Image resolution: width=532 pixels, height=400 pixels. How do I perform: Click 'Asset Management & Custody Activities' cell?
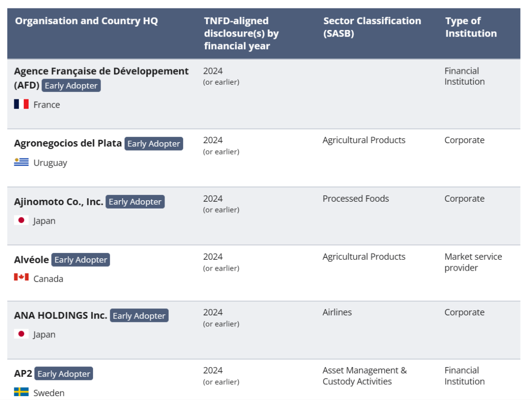point(365,376)
